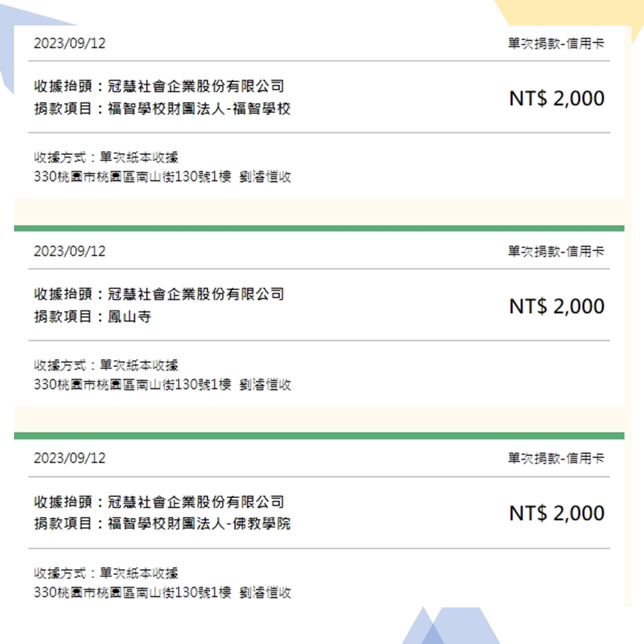644x644 pixels.
Task: Select 收據方式 text in the topmost record
Action: coord(106,157)
